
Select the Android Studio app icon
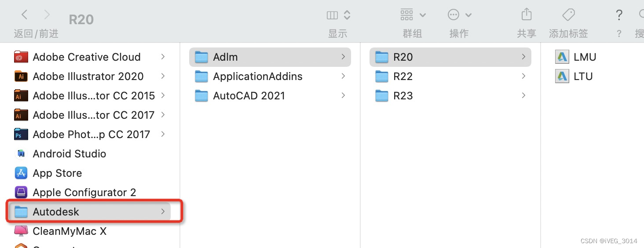pos(21,153)
